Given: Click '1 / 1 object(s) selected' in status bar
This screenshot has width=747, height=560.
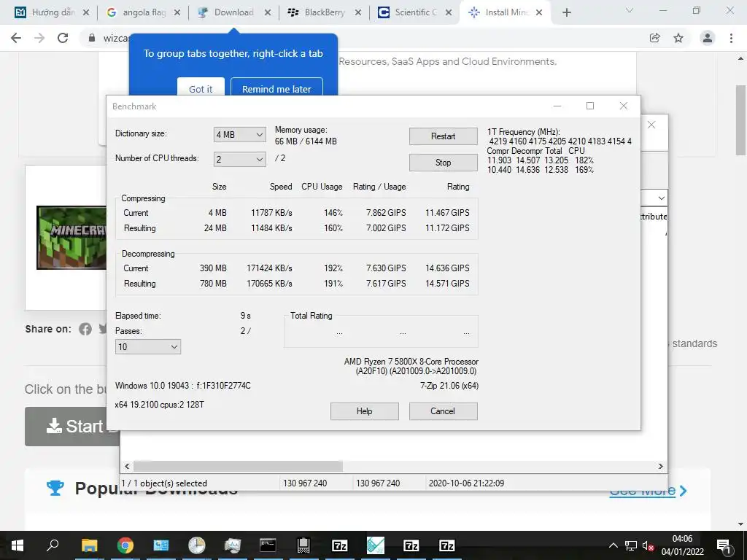Looking at the screenshot, I should [x=164, y=483].
